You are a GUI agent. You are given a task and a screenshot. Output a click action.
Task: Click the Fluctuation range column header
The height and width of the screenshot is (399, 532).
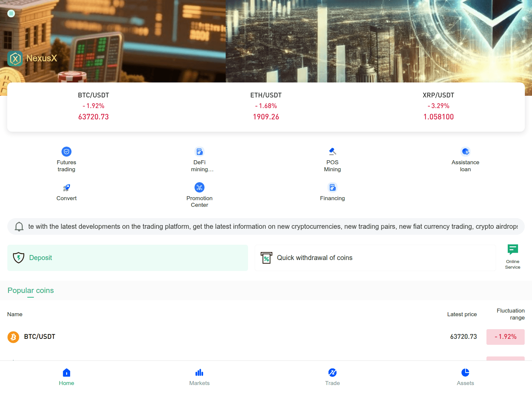511,314
